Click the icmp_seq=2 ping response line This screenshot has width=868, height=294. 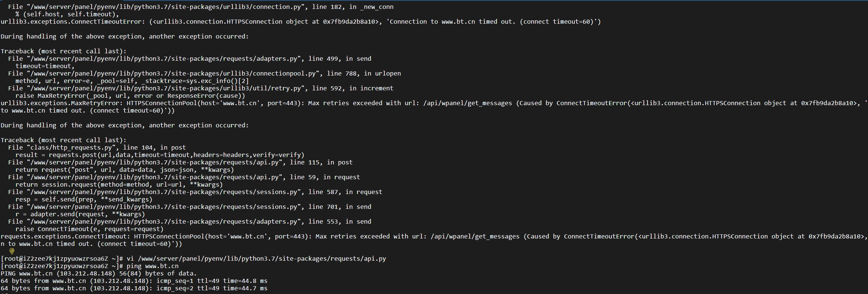coord(134,288)
